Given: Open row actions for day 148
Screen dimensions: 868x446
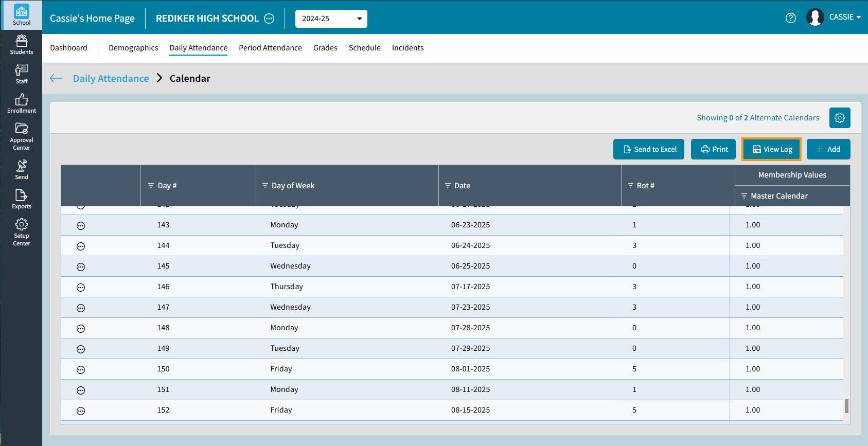Looking at the screenshot, I should point(81,329).
